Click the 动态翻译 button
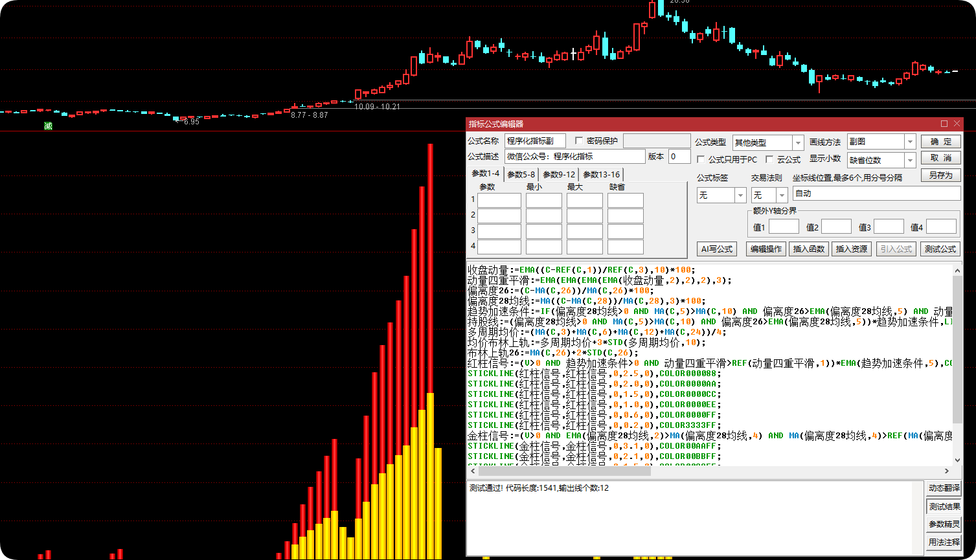 pyautogui.click(x=944, y=488)
